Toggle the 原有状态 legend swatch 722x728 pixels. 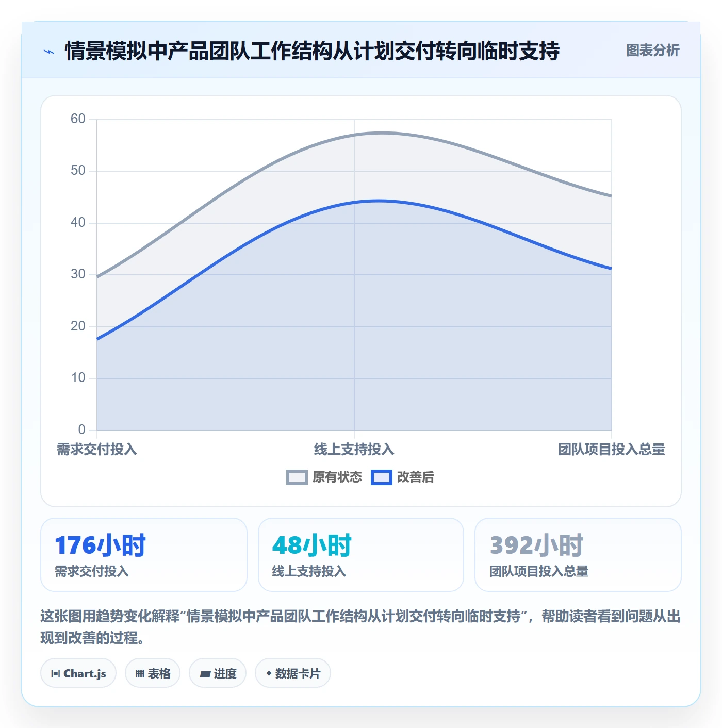pyautogui.click(x=297, y=477)
